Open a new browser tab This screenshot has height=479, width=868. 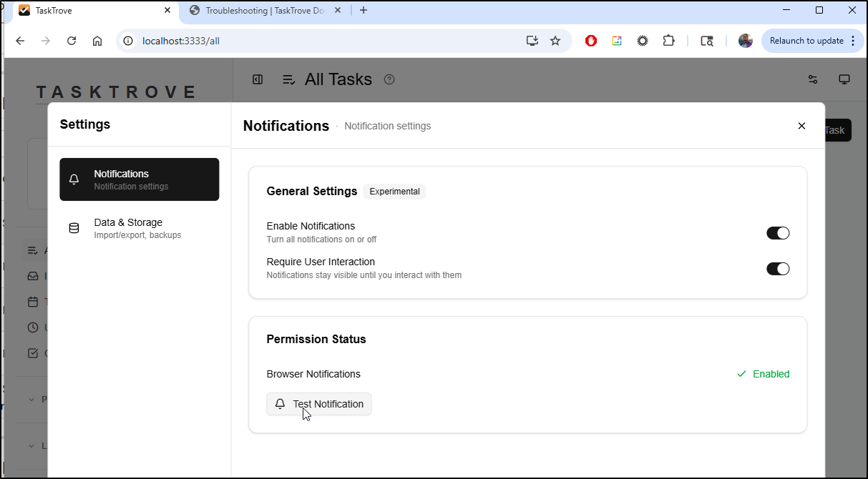click(364, 11)
